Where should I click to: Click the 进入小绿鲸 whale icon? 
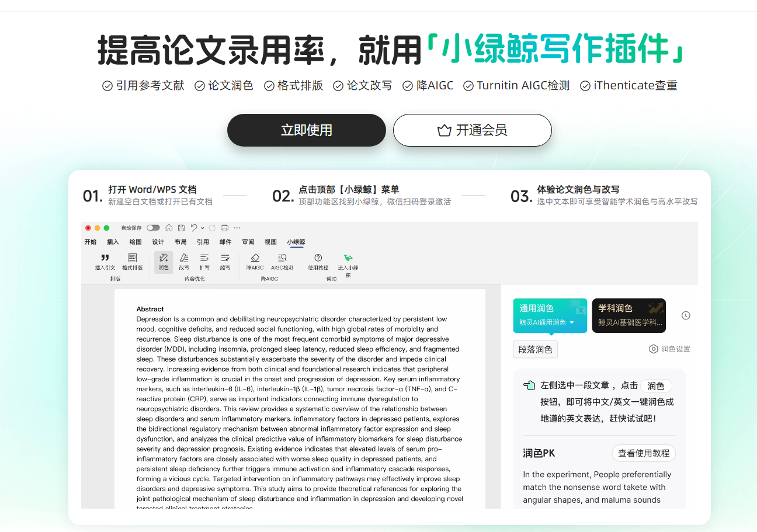pyautogui.click(x=348, y=258)
